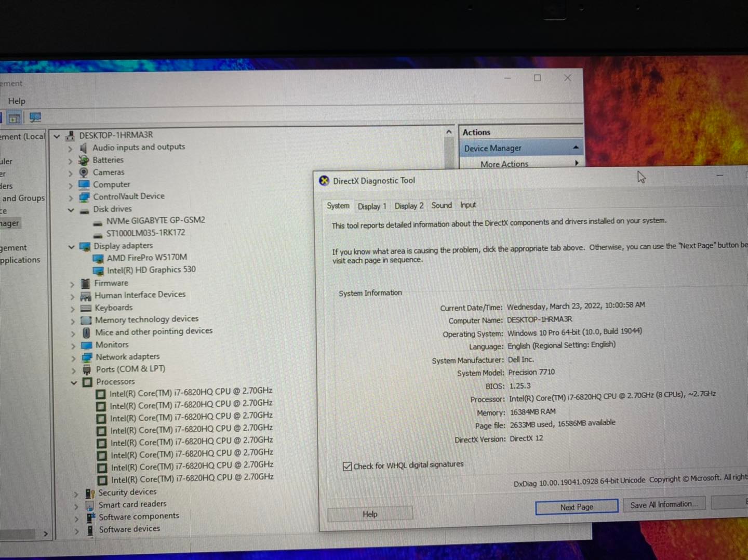Expand the Keyboards category
This screenshot has width=748, height=560.
tap(72, 308)
